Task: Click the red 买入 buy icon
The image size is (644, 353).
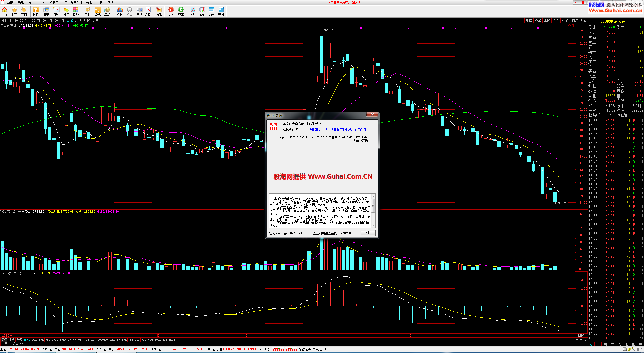Action: coord(171,12)
